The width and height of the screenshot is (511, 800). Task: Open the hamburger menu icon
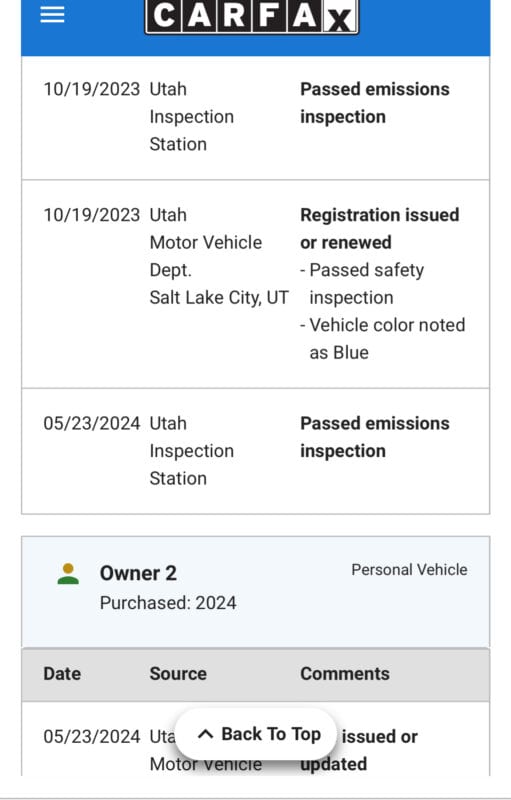coord(52,15)
